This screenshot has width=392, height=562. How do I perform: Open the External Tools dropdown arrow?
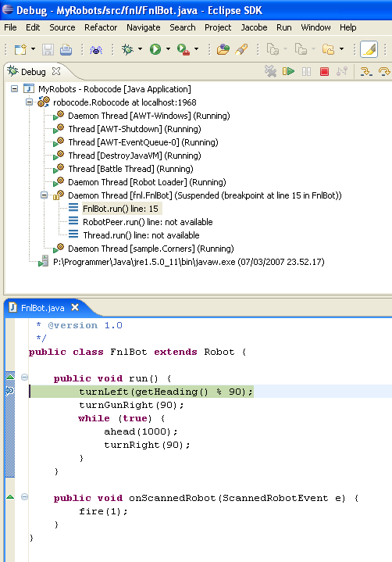point(196,49)
